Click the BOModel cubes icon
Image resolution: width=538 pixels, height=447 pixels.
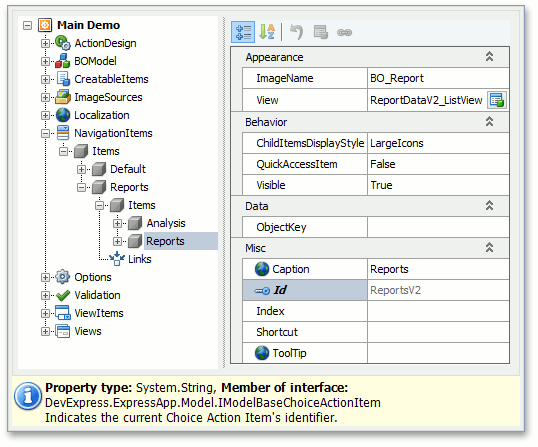tap(63, 61)
